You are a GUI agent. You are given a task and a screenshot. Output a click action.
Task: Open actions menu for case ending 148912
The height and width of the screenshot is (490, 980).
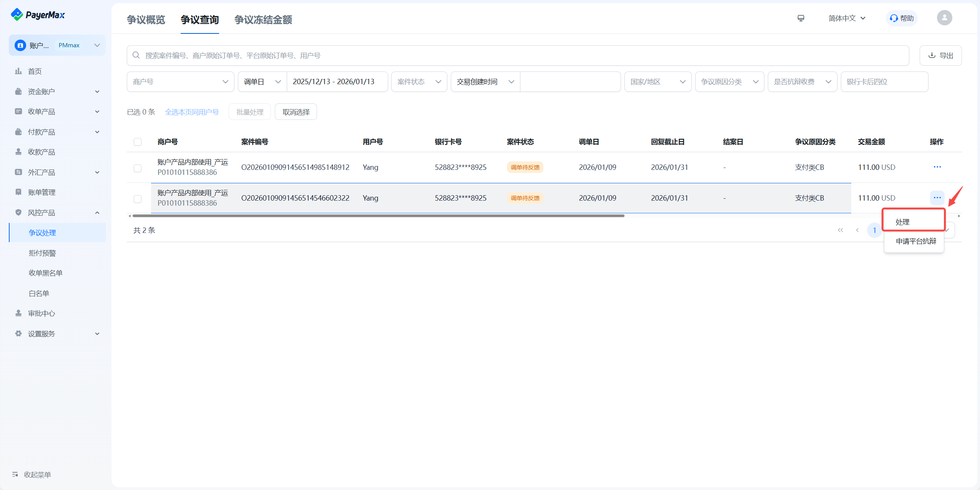tap(937, 167)
